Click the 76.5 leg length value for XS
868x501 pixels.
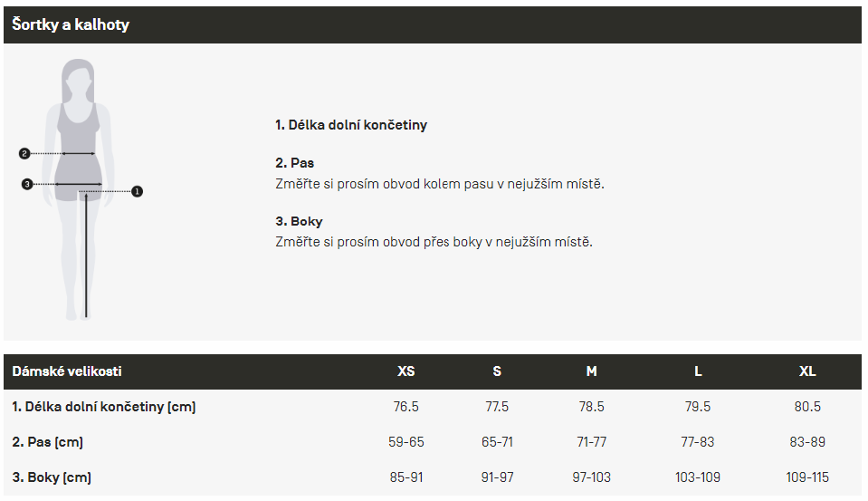point(406,407)
